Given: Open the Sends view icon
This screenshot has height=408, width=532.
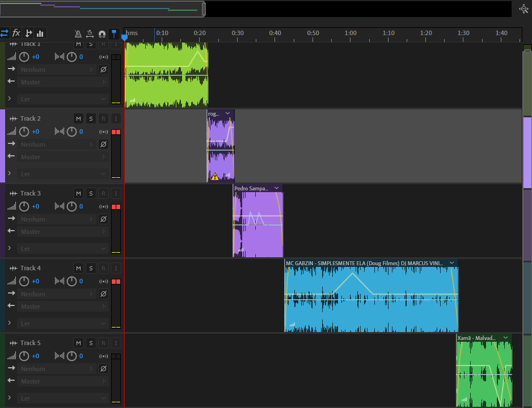Looking at the screenshot, I should click(x=28, y=33).
